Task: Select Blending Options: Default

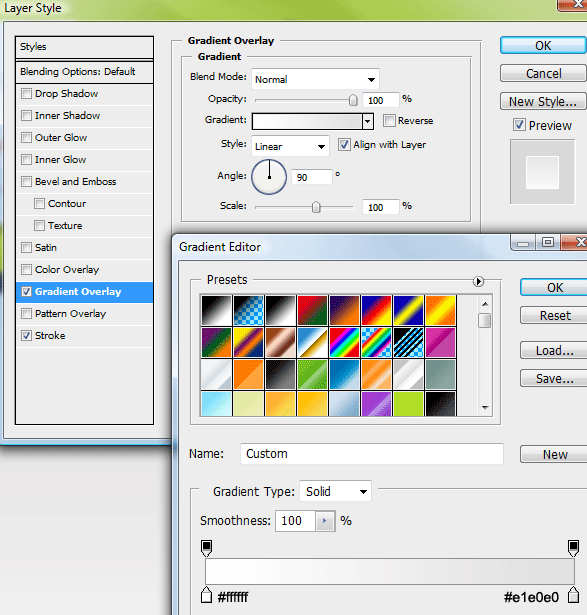Action: tap(84, 72)
